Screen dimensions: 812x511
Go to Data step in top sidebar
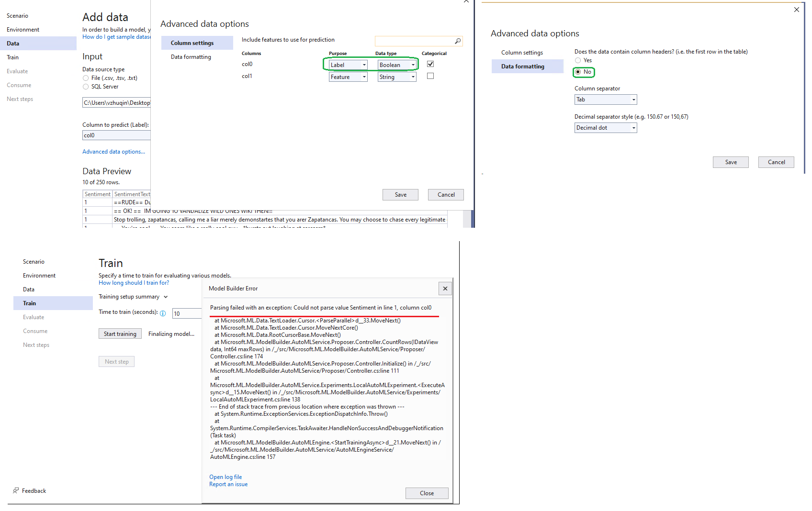click(x=38, y=44)
